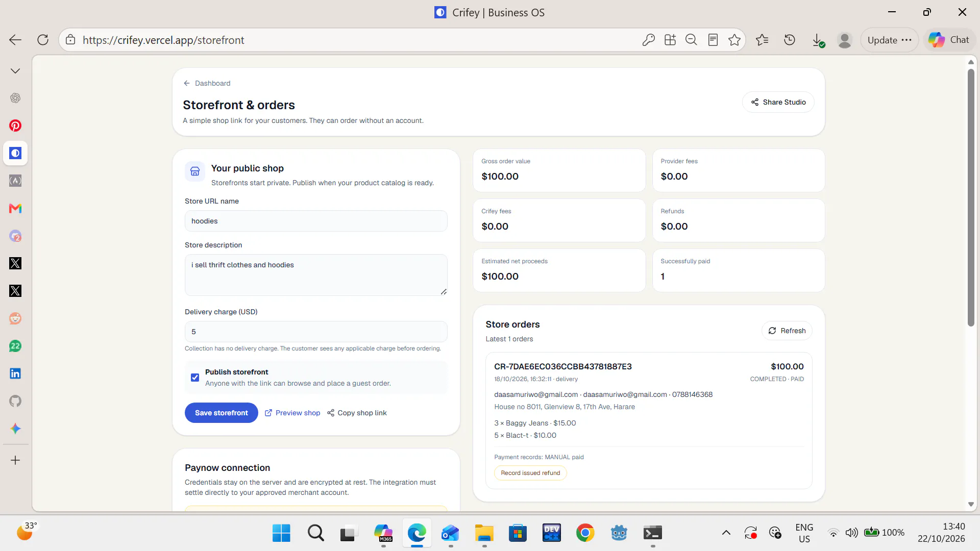The image size is (980, 551).
Task: Click the Gross order value $100.00 card
Action: click(559, 170)
